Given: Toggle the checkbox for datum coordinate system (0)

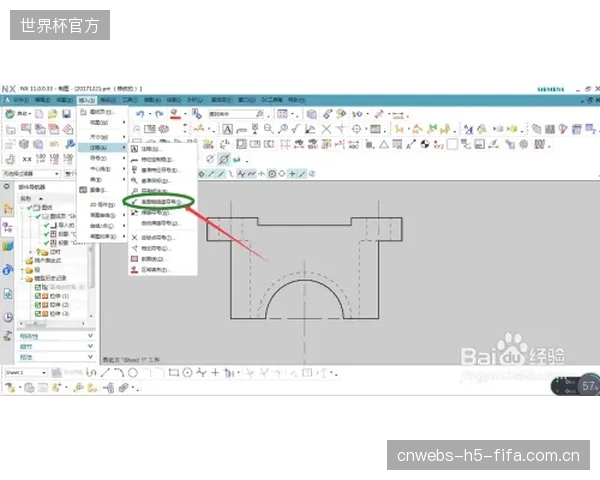Looking at the screenshot, I should point(38,287).
